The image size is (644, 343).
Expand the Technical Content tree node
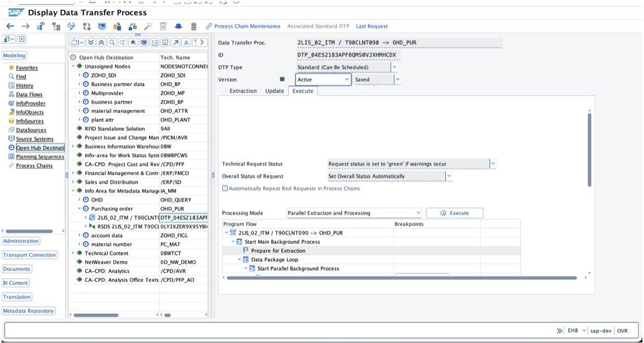(x=73, y=253)
